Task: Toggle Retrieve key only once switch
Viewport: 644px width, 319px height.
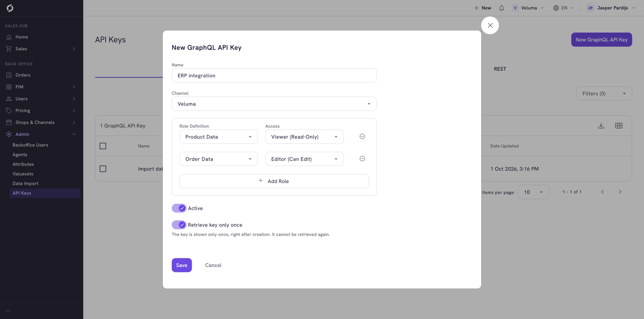Action: pyautogui.click(x=179, y=225)
